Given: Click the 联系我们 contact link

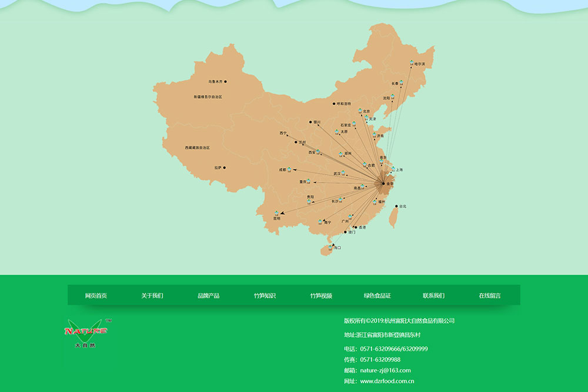Looking at the screenshot, I should pos(433,295).
